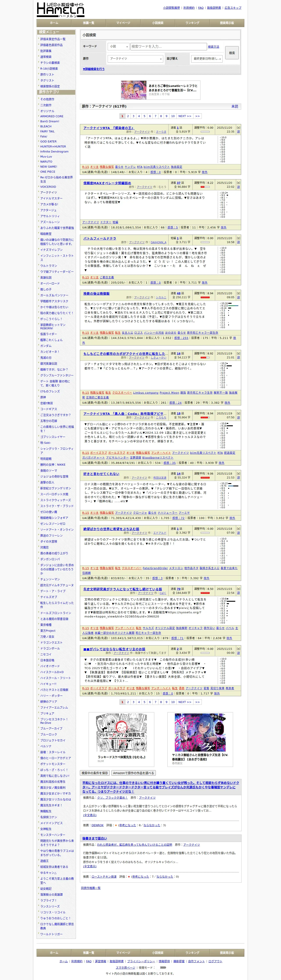
Task: Select Fate/ category in sidebar
Action: (x=44, y=136)
